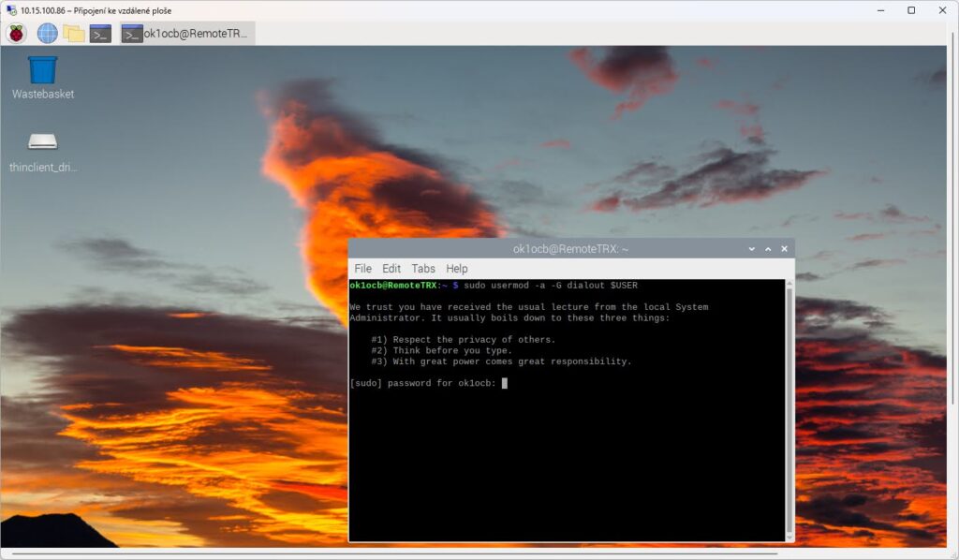Open the Raspberry Pi applications menu
The image size is (959, 560).
pyautogui.click(x=16, y=34)
